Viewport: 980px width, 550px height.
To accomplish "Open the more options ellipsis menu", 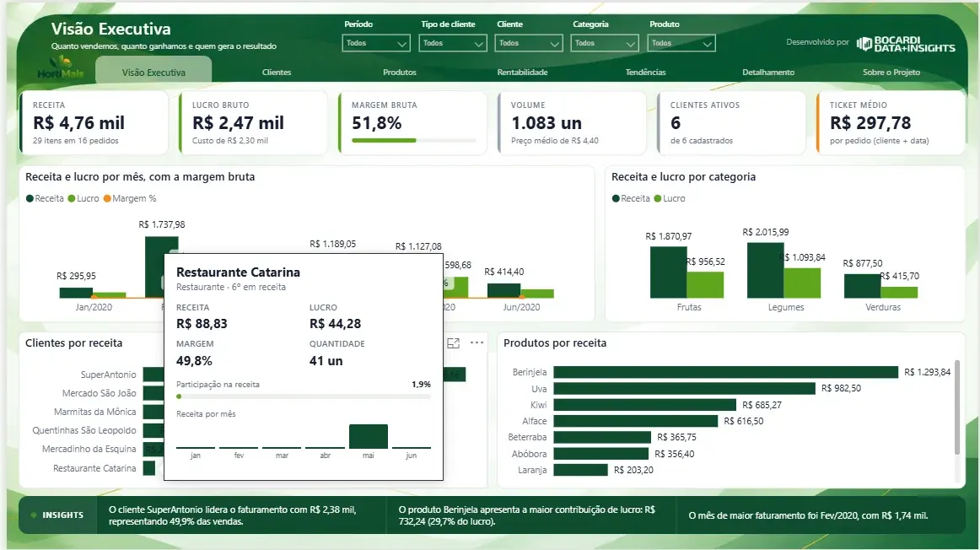I will click(477, 342).
